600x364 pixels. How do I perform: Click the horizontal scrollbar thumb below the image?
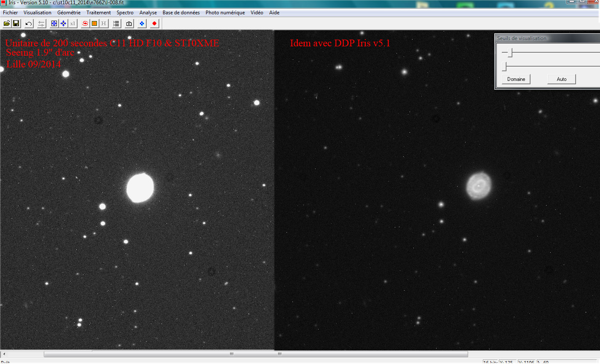pos(256,354)
